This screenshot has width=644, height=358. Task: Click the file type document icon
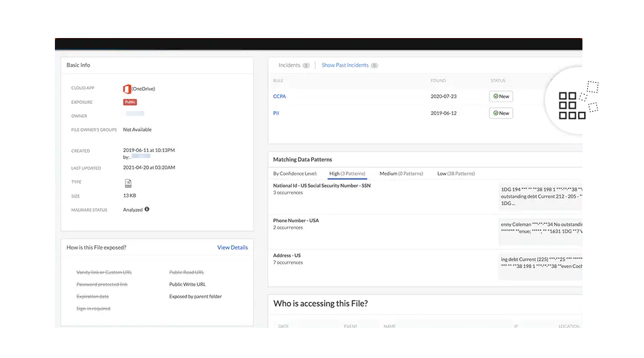point(128,183)
